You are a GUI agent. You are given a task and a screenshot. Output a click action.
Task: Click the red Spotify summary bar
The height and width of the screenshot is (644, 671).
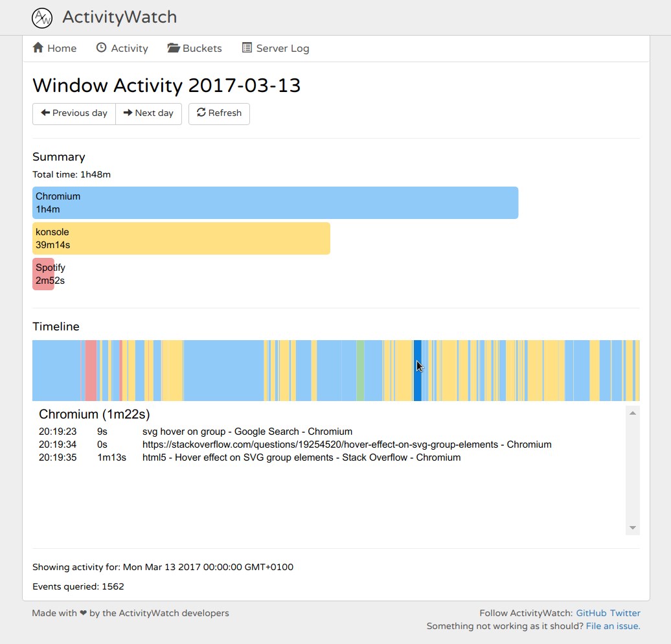(x=43, y=273)
